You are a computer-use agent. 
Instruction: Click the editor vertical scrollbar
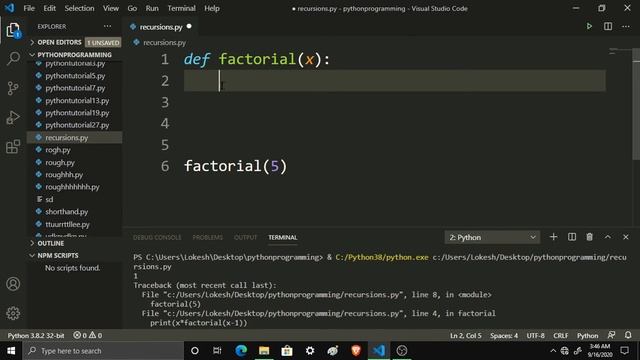tap(636, 104)
